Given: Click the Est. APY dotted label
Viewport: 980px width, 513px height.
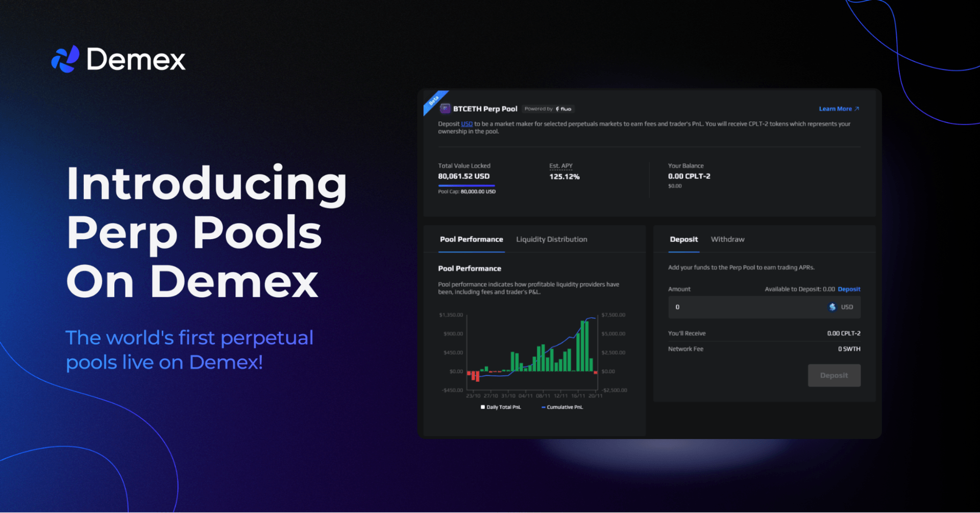Looking at the screenshot, I should click(560, 166).
